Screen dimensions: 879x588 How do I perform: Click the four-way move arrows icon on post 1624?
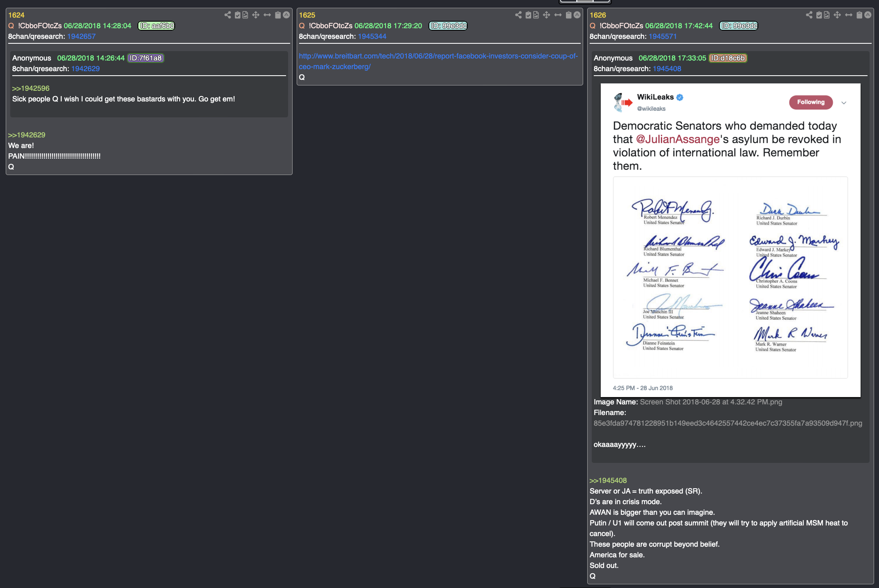click(x=256, y=15)
